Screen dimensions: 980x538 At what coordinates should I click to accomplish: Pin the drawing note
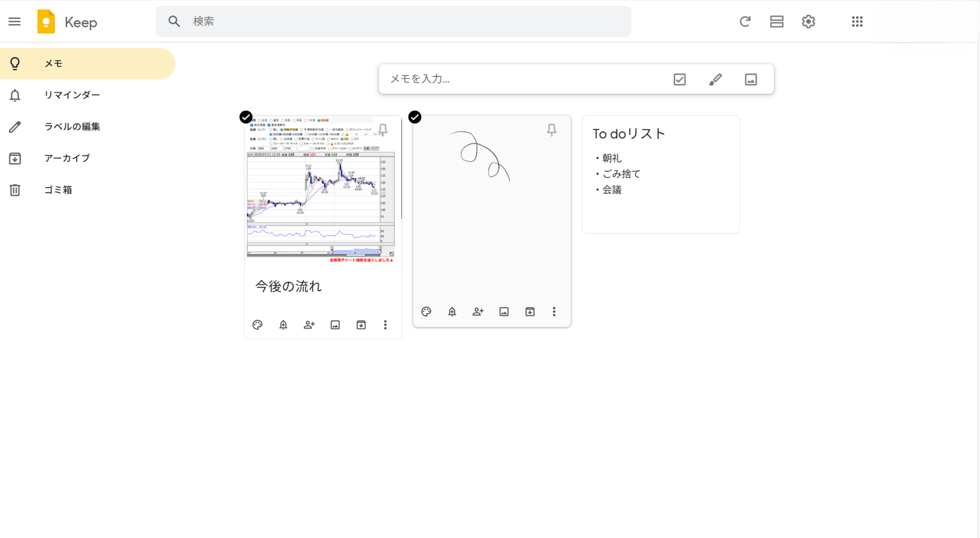[x=551, y=130]
